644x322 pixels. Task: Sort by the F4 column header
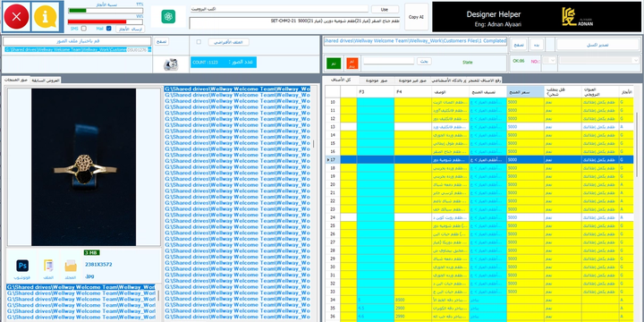pyautogui.click(x=413, y=91)
